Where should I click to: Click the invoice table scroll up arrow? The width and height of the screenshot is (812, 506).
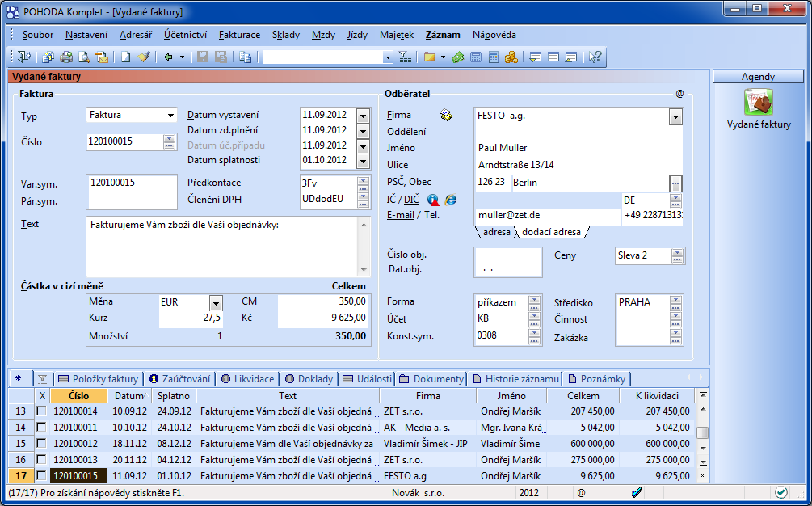point(702,409)
